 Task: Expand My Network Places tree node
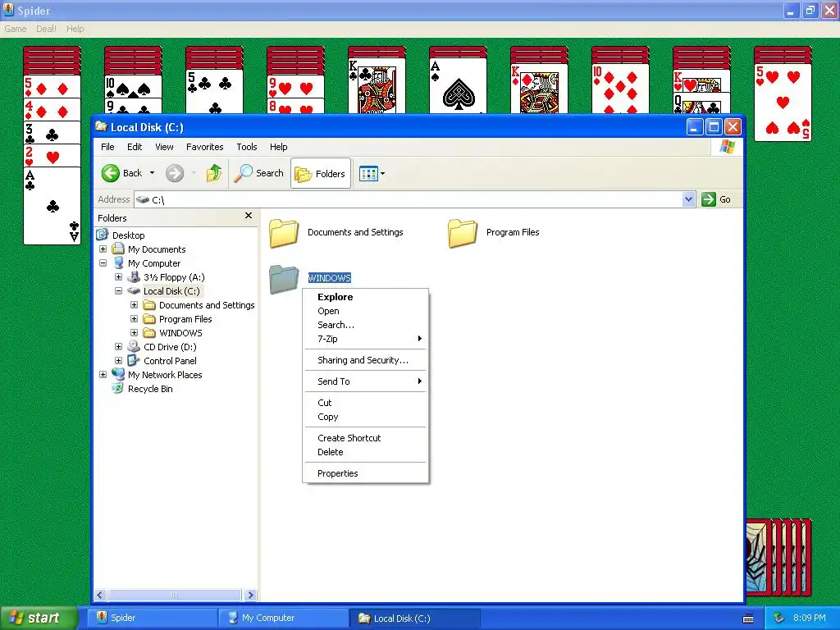pos(103,374)
